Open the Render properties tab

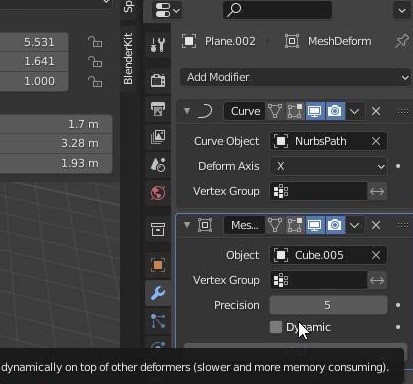(x=158, y=80)
